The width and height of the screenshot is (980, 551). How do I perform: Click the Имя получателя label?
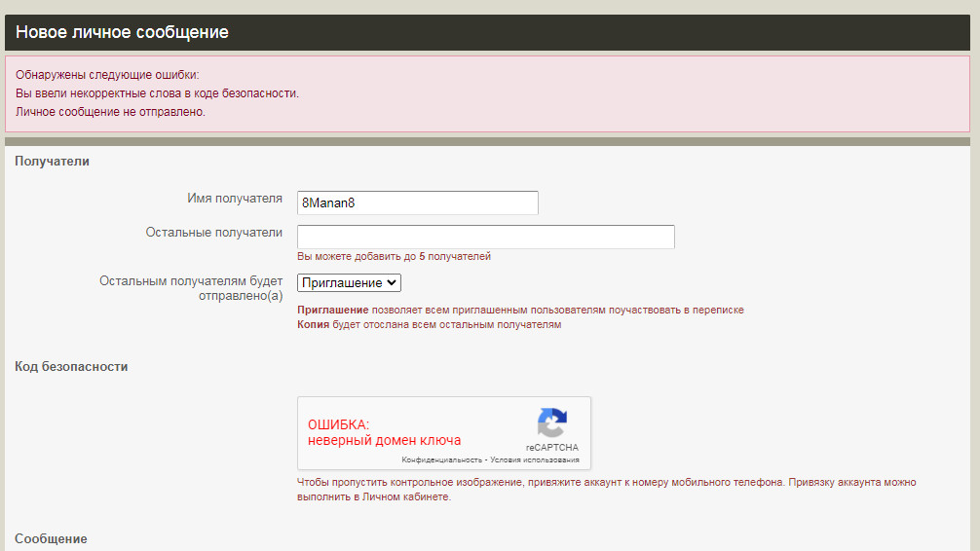(235, 199)
